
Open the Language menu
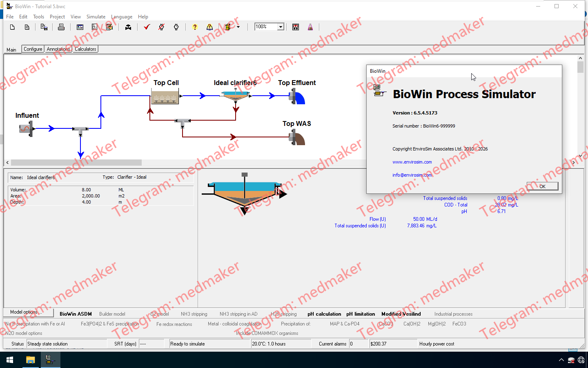click(x=122, y=17)
